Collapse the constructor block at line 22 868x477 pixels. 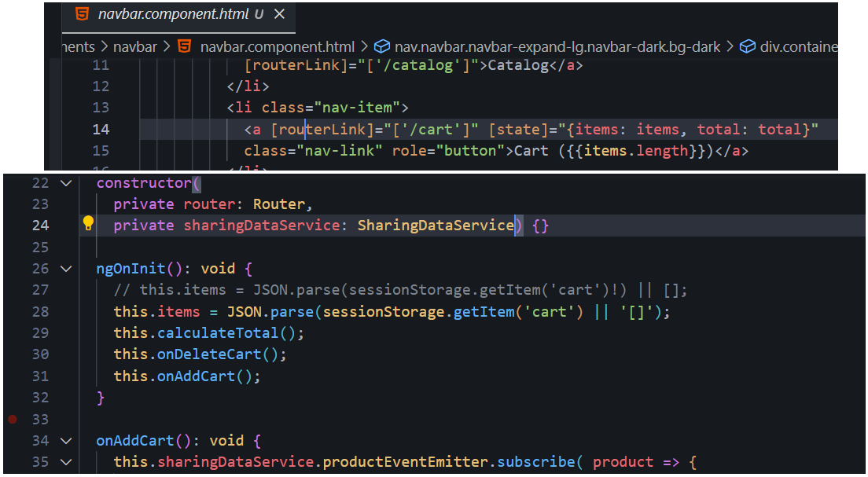(65, 183)
